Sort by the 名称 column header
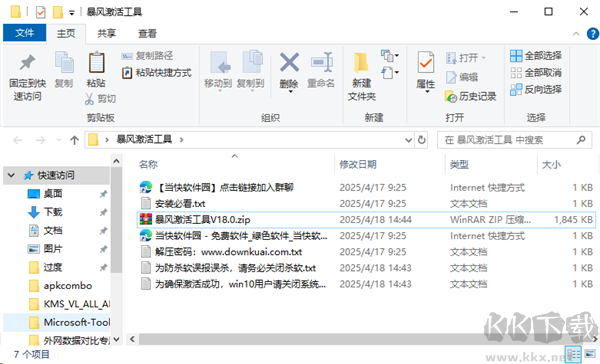 148,165
